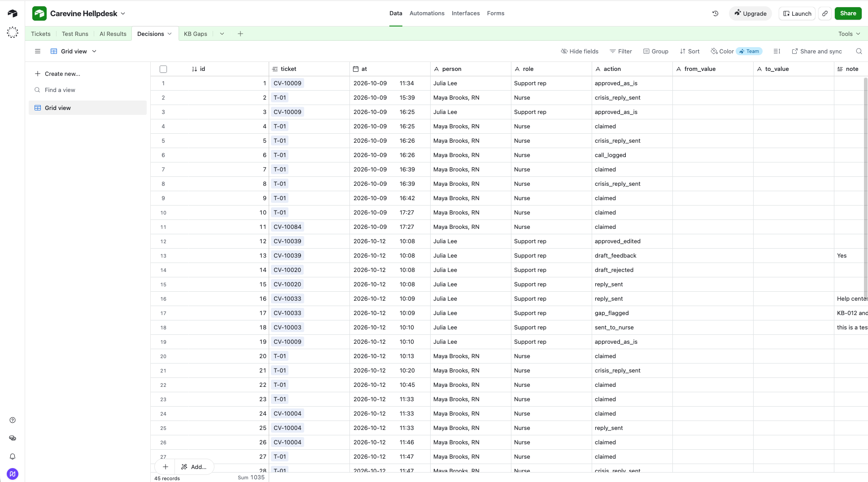The width and height of the screenshot is (868, 482).
Task: Open the chat icon in left sidebar
Action: point(13,438)
